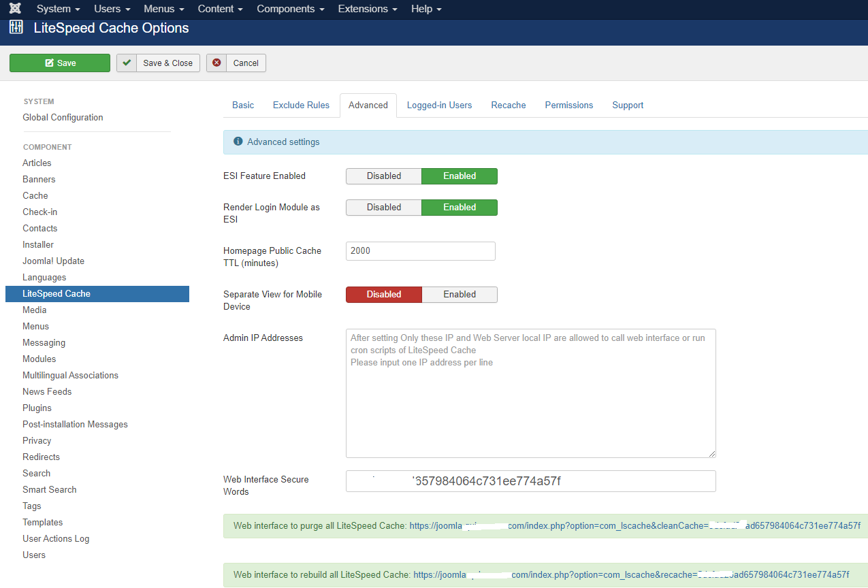Select Redirects in the sidebar
868x588 pixels.
[42, 457]
